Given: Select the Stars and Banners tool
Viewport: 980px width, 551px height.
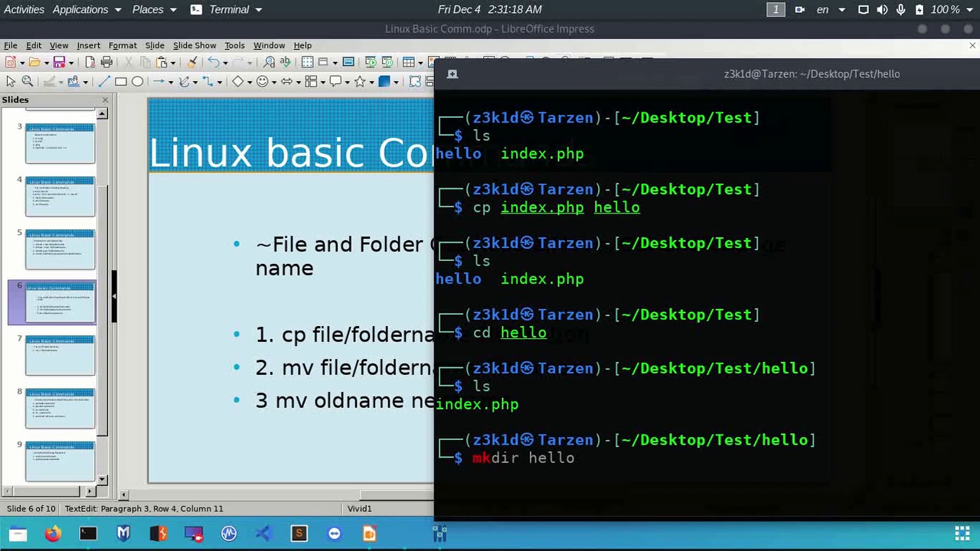Looking at the screenshot, I should [x=360, y=81].
